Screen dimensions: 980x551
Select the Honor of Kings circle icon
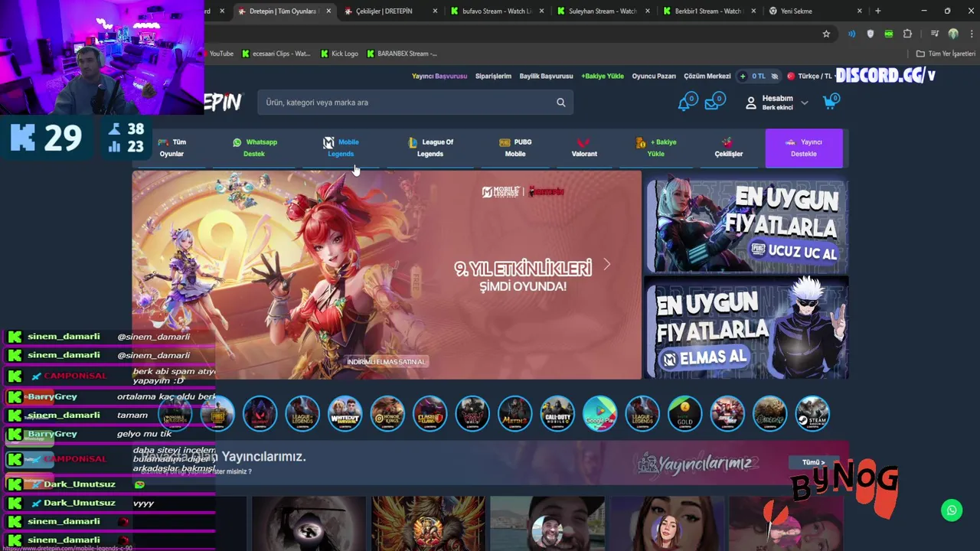click(387, 413)
